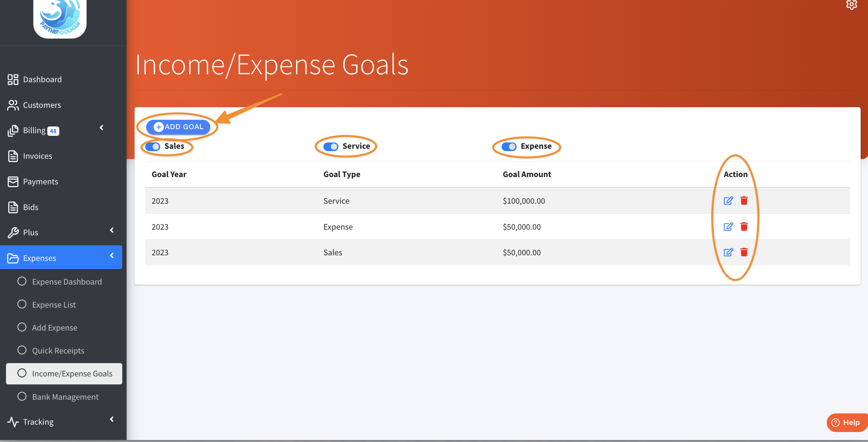Disable the Expense filter toggle
Screen dimensions: 868x442
coord(509,146)
